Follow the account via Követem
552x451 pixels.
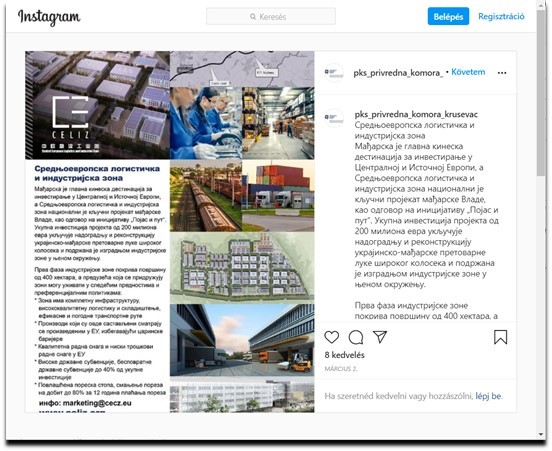(x=468, y=72)
